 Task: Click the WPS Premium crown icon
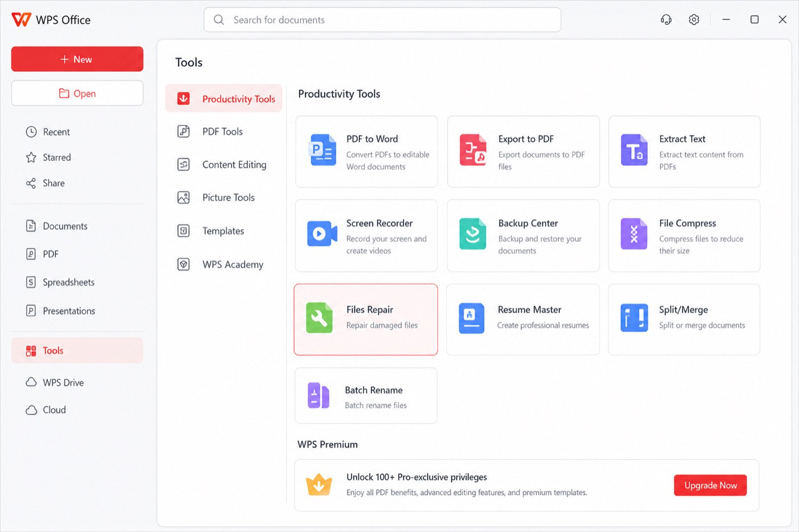pyautogui.click(x=319, y=484)
